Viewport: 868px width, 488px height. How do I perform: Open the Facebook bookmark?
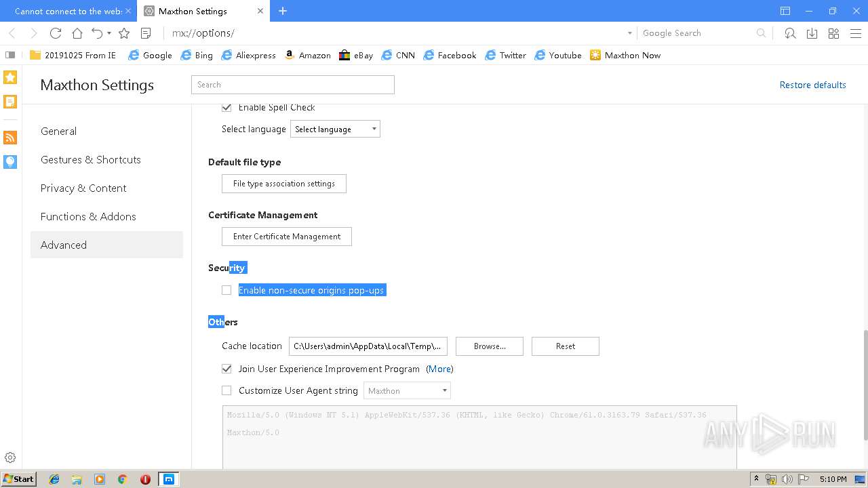450,56
